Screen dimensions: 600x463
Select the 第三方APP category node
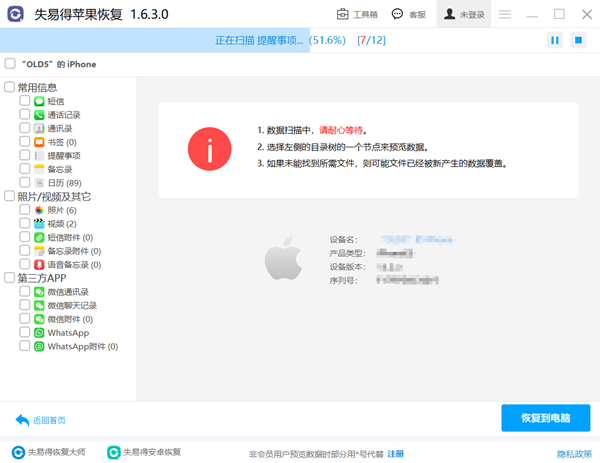(42, 278)
